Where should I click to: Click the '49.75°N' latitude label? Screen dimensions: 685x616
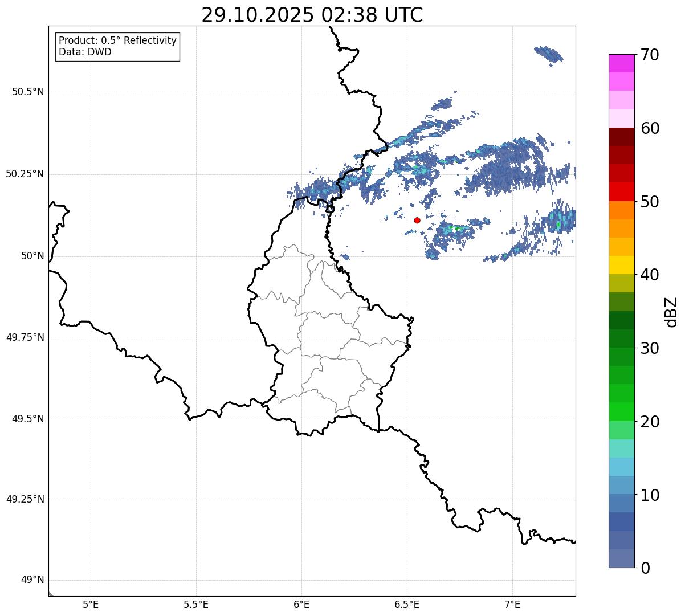[x=25, y=337]
